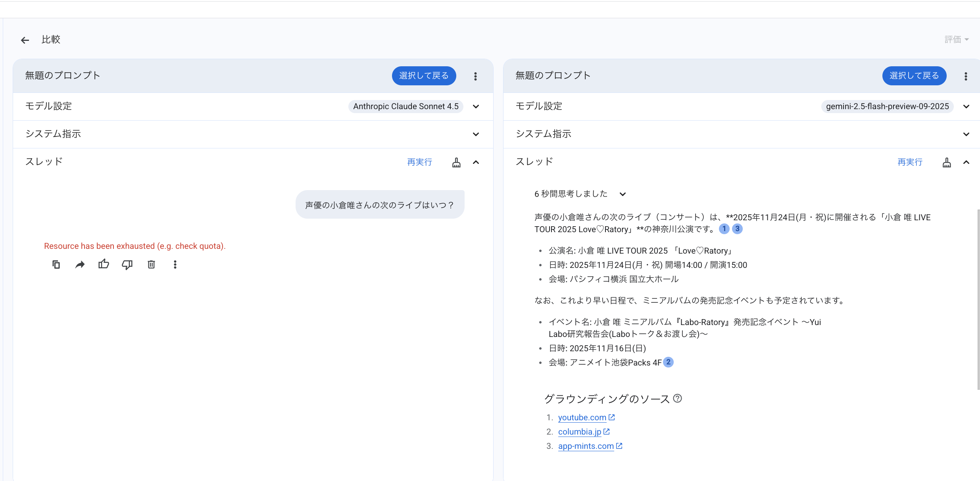Viewport: 980px width, 481px height.
Task: Click the share arrow under the error message
Action: [x=80, y=264]
